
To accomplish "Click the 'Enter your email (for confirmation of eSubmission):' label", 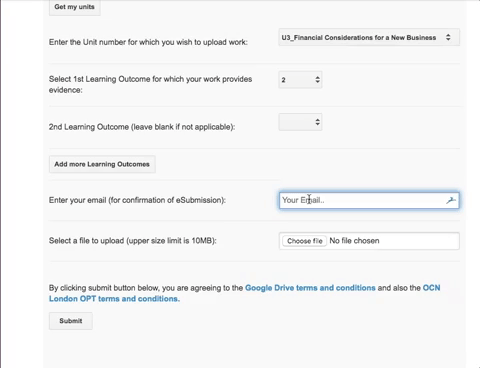I will (x=137, y=200).
